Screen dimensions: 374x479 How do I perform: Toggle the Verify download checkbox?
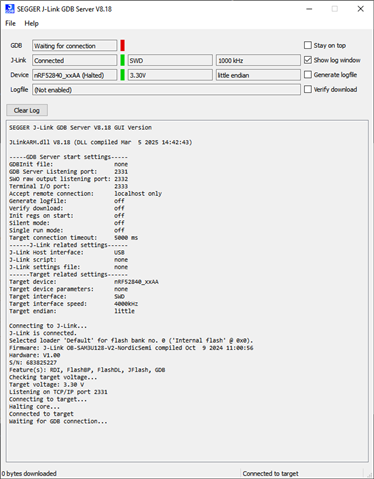click(x=308, y=89)
